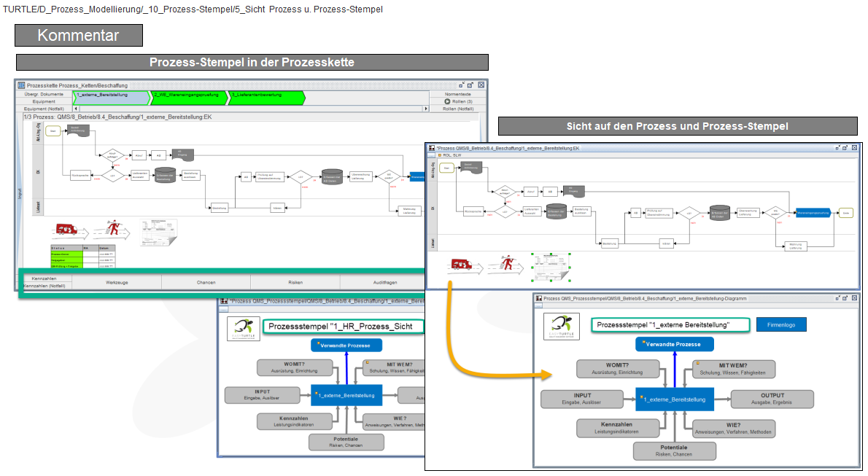Click Verwandte Prozesse box in externe Bereitstellung stamp
Viewport: 868px width, 476px height.
pyautogui.click(x=674, y=344)
